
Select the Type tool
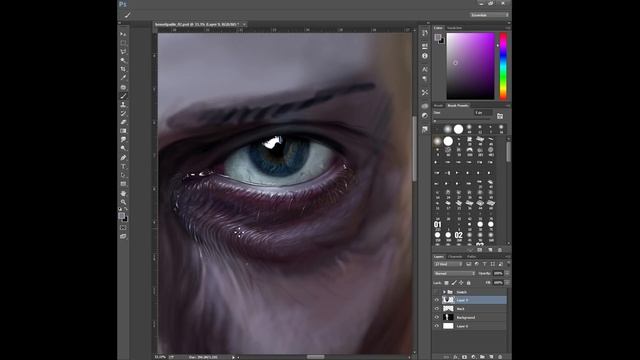pos(123,167)
